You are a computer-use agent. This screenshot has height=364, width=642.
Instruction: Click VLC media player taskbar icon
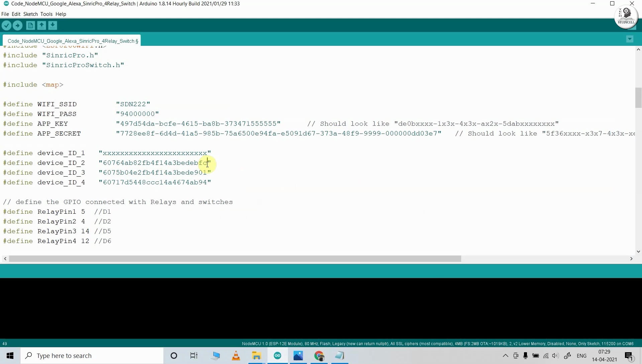coord(236,356)
